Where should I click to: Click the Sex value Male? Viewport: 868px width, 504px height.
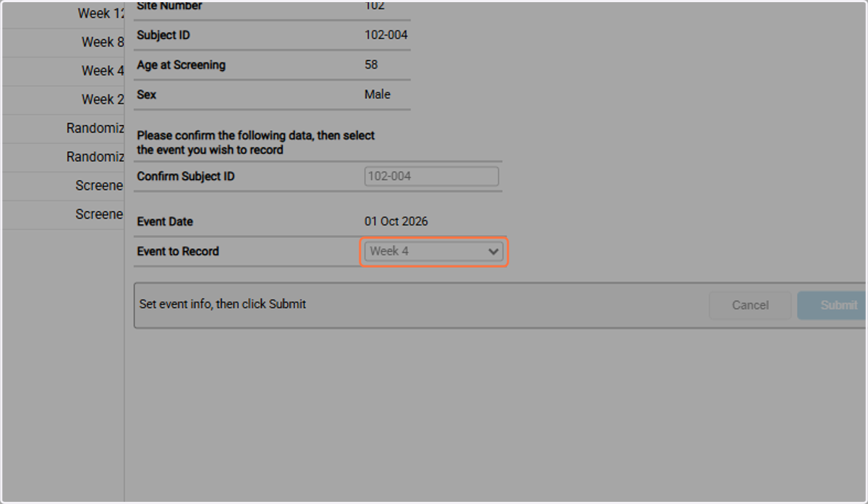[378, 95]
